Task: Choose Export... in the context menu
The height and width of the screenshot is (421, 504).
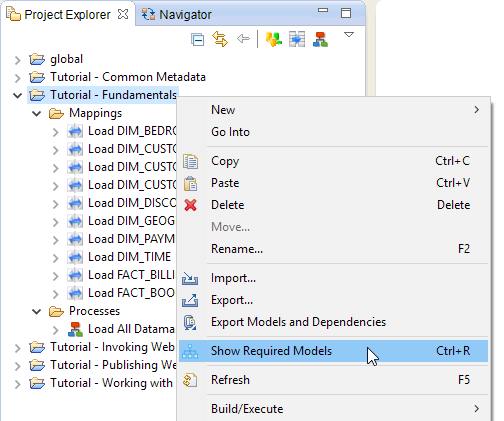Action: (333, 300)
